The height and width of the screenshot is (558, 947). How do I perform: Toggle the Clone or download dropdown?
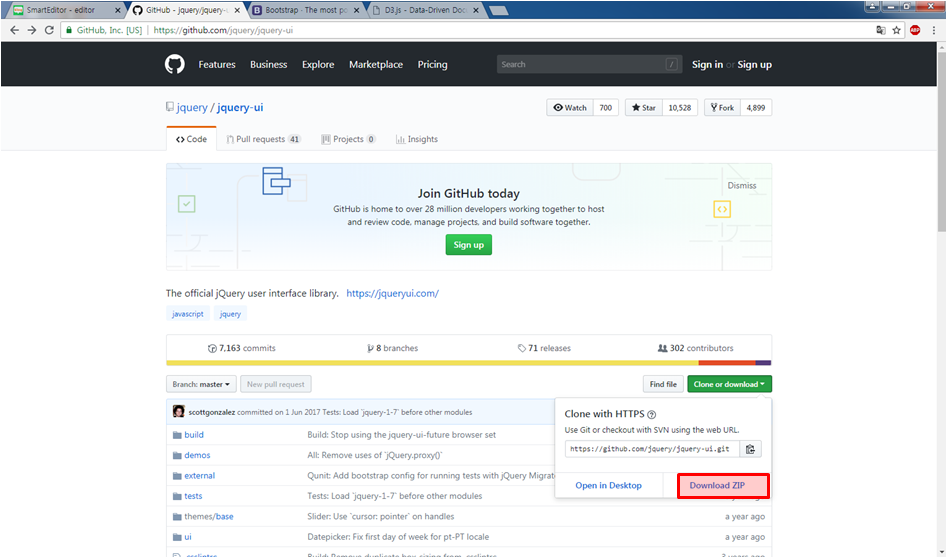(729, 384)
